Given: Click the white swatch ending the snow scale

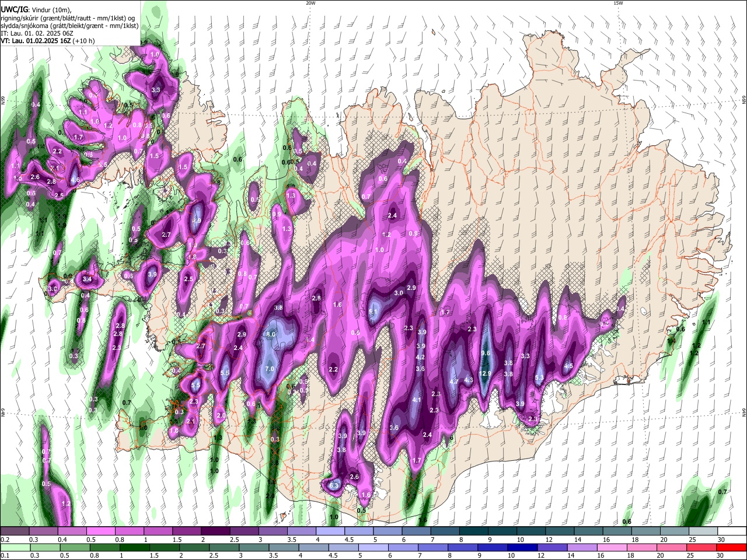Looking at the screenshot, I should [732, 531].
